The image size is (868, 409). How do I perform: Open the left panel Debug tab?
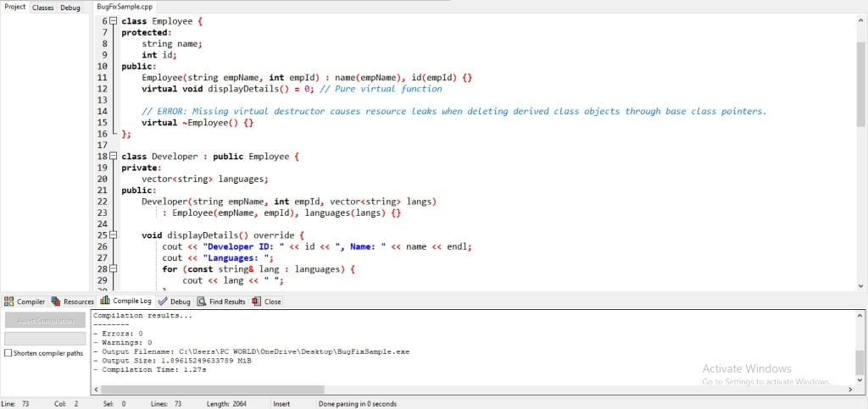pos(70,8)
